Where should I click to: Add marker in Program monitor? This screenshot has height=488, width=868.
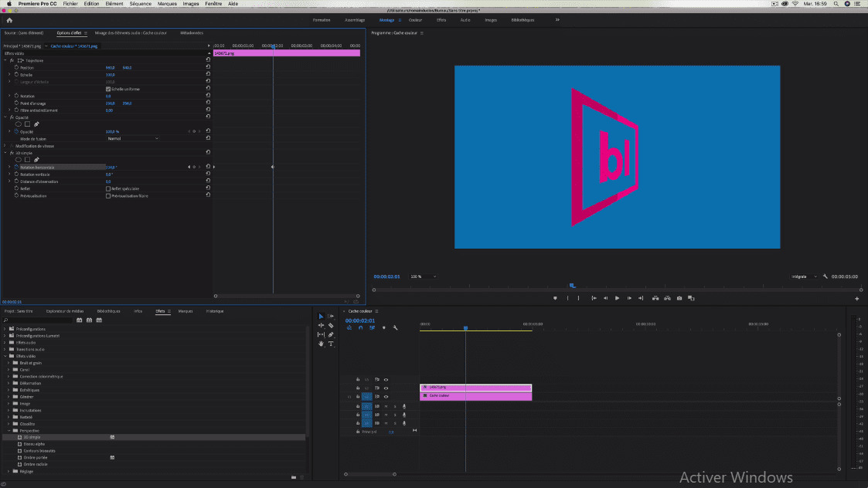click(x=555, y=298)
